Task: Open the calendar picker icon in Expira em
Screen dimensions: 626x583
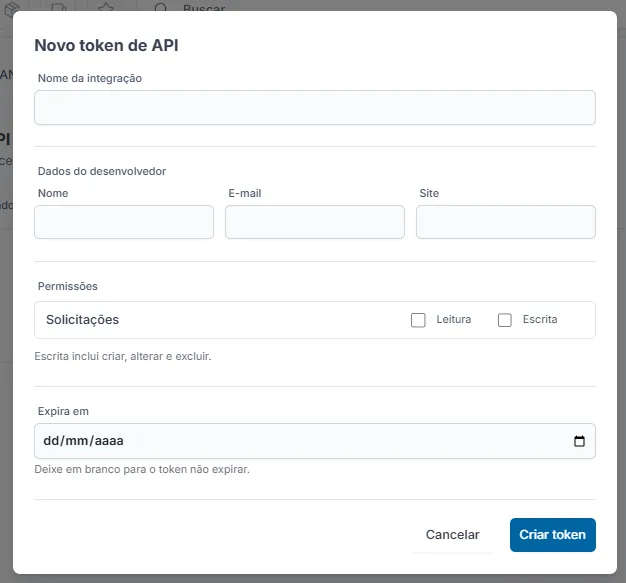Action: click(579, 441)
